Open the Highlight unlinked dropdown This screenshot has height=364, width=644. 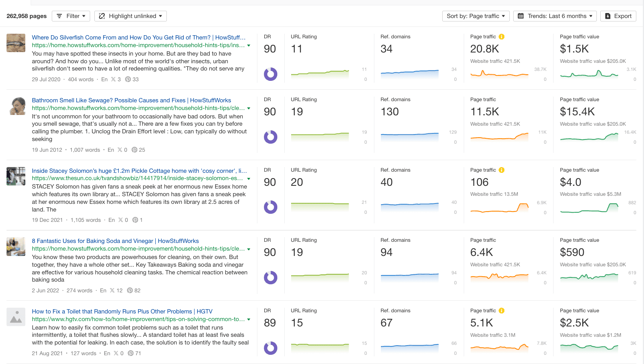point(130,16)
